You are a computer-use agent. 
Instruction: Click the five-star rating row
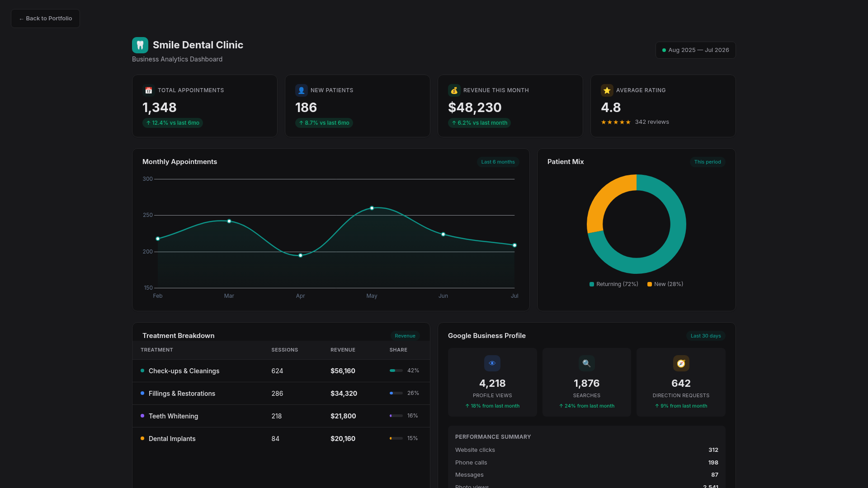pos(616,122)
